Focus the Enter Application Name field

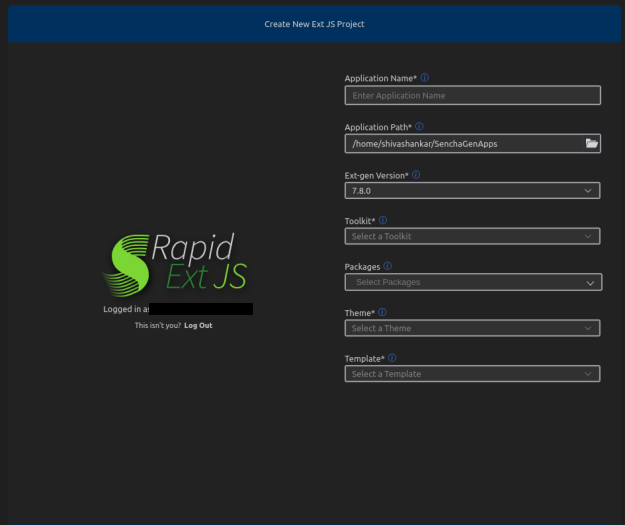tap(472, 95)
